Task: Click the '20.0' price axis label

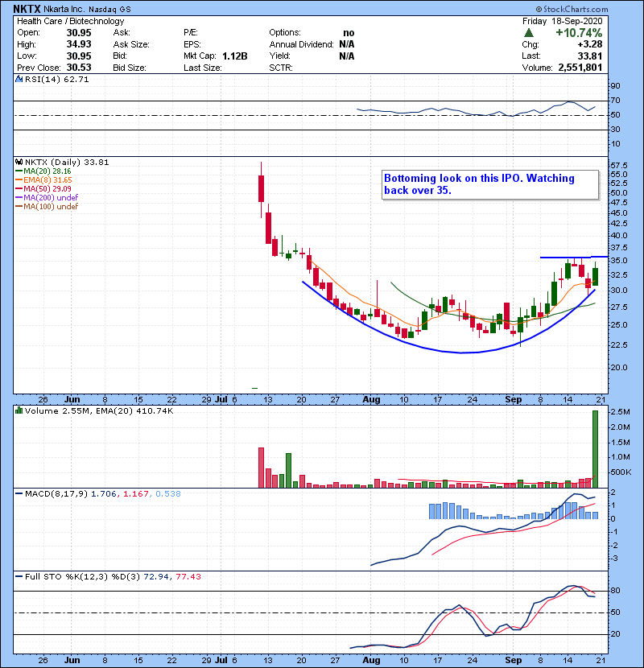Action: (619, 367)
